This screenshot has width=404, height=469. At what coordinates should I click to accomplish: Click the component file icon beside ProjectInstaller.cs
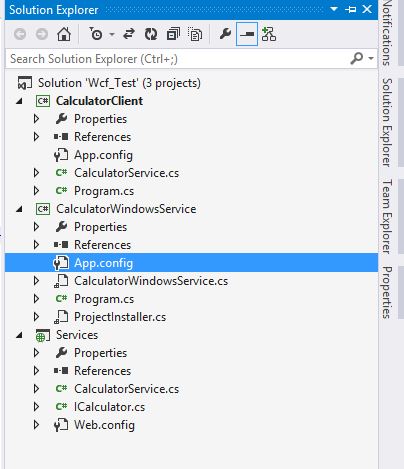click(61, 317)
